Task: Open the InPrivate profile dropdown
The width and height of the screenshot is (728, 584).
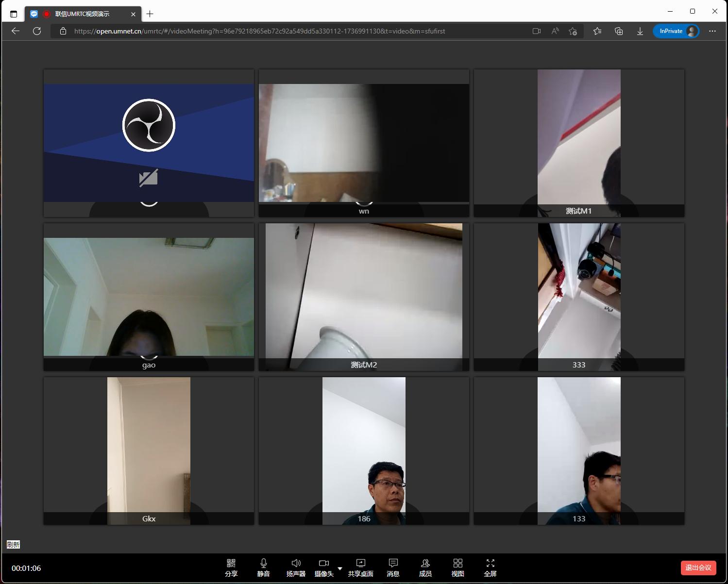Action: coord(676,31)
